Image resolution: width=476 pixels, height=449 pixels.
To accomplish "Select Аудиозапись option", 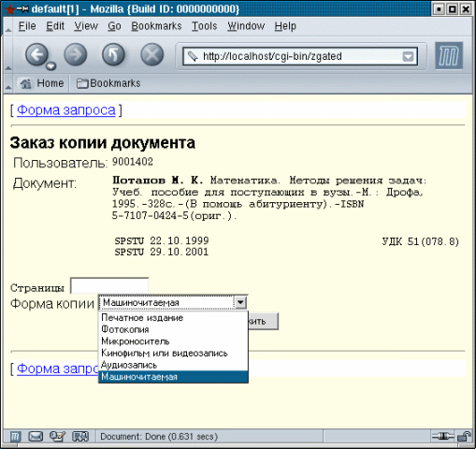I will pyautogui.click(x=173, y=365).
